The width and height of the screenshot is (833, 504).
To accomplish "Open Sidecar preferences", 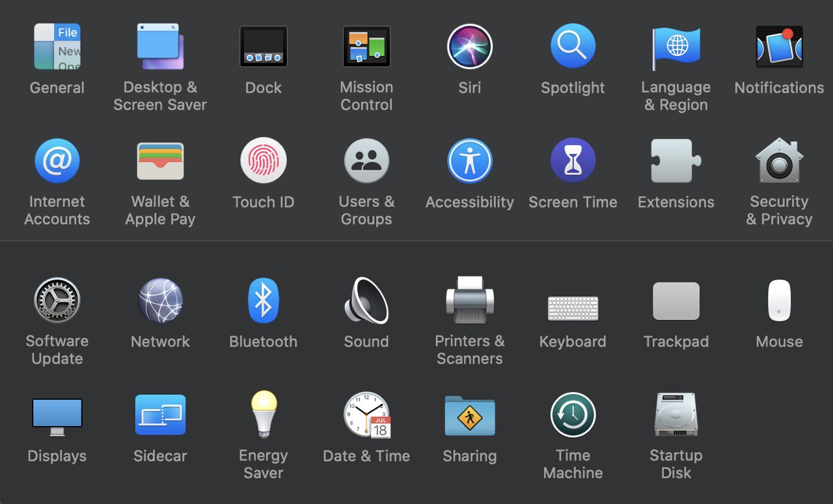I will tap(160, 415).
